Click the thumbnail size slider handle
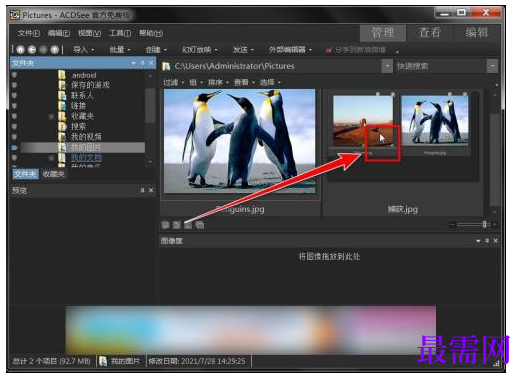Screen dimensions: 529x381 click(484, 224)
